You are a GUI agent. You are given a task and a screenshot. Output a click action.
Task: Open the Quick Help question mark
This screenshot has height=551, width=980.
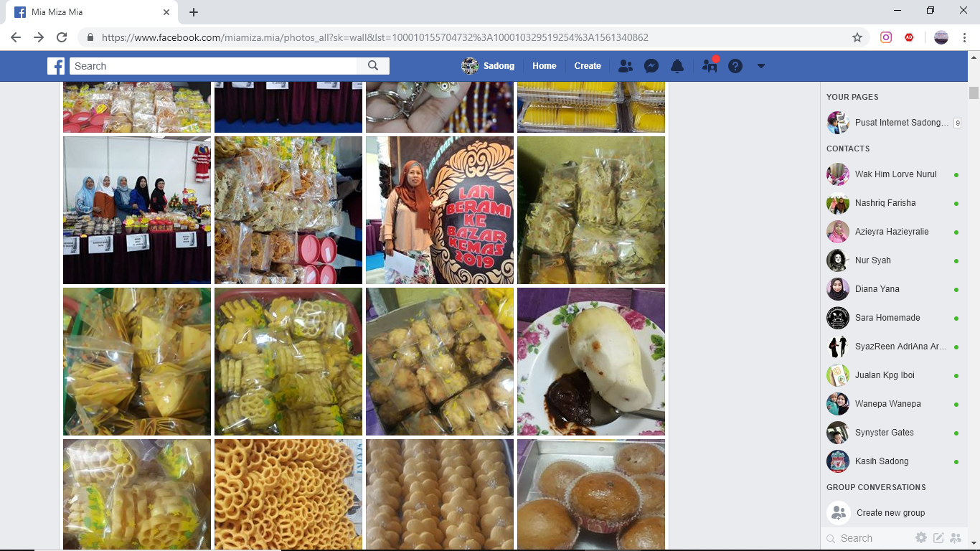(x=735, y=66)
